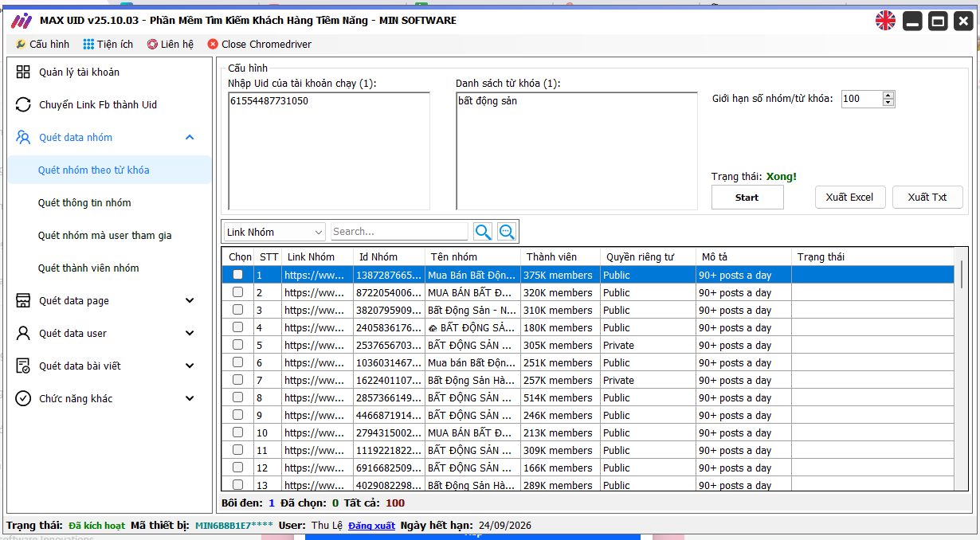
Task: Collapse the Quét data nhóm section
Action: point(190,138)
